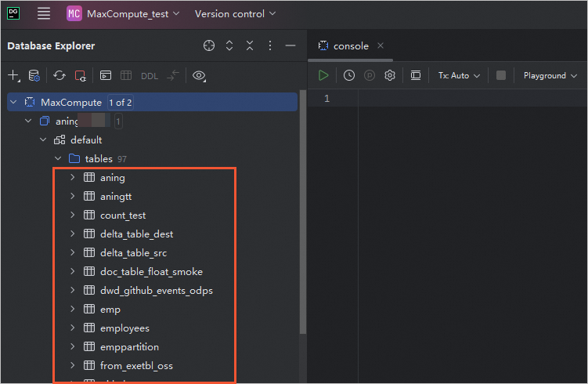Run the query with green Execute button
The height and width of the screenshot is (384, 588).
(x=323, y=75)
